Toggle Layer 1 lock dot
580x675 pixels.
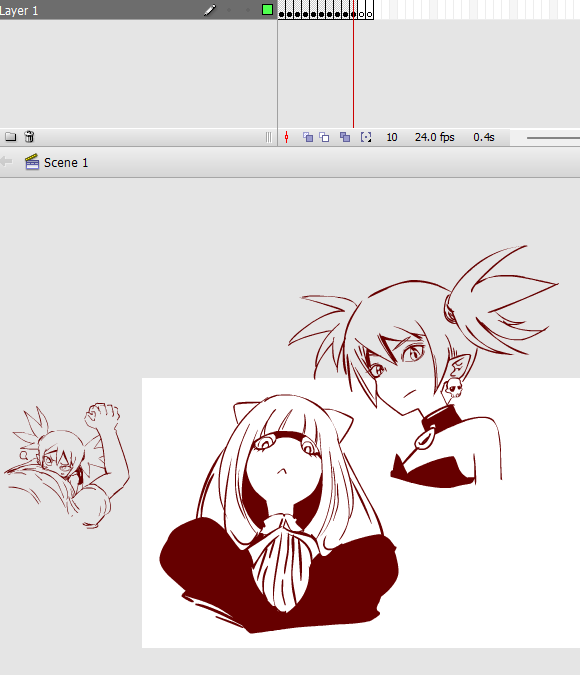(x=248, y=10)
